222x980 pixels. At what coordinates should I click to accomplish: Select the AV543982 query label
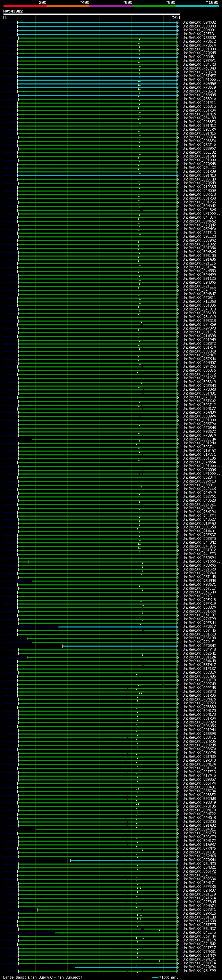13,11
